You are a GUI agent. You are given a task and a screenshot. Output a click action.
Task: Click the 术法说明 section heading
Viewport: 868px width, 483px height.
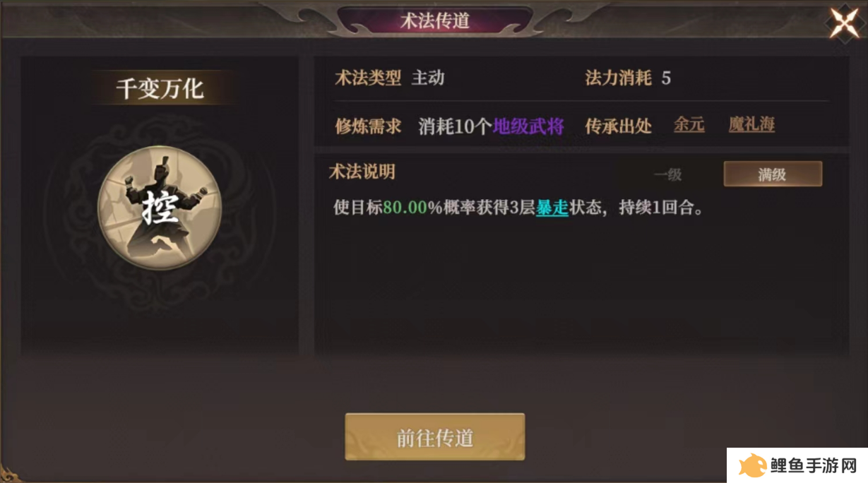point(362,172)
